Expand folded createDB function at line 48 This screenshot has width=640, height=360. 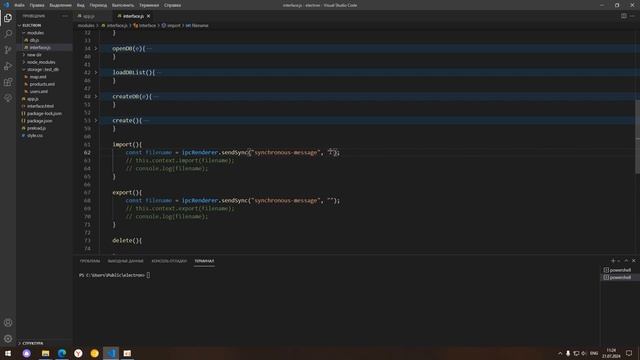pos(96,97)
